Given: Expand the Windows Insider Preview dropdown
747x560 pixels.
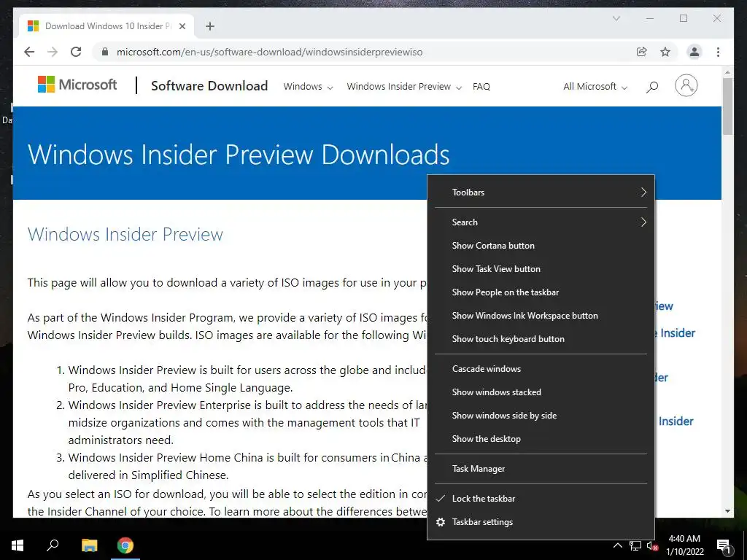Looking at the screenshot, I should coord(404,87).
